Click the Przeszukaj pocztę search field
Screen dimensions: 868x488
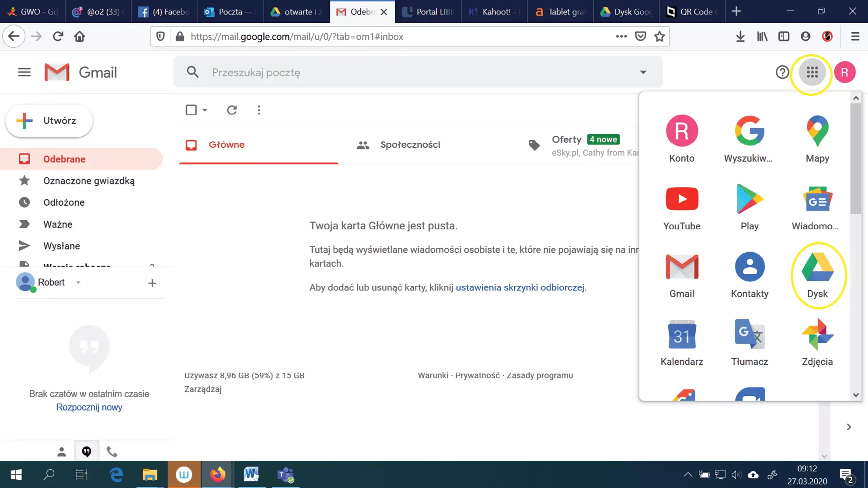coord(418,73)
